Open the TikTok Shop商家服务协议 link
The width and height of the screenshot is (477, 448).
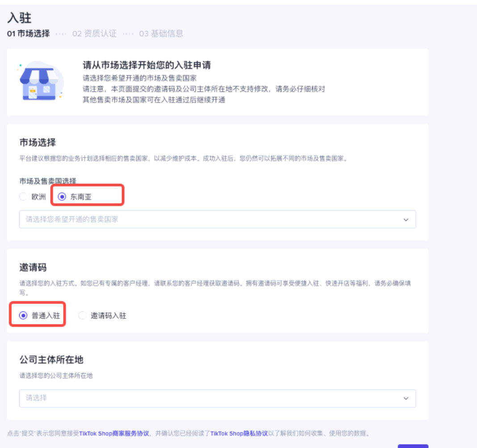point(114,433)
